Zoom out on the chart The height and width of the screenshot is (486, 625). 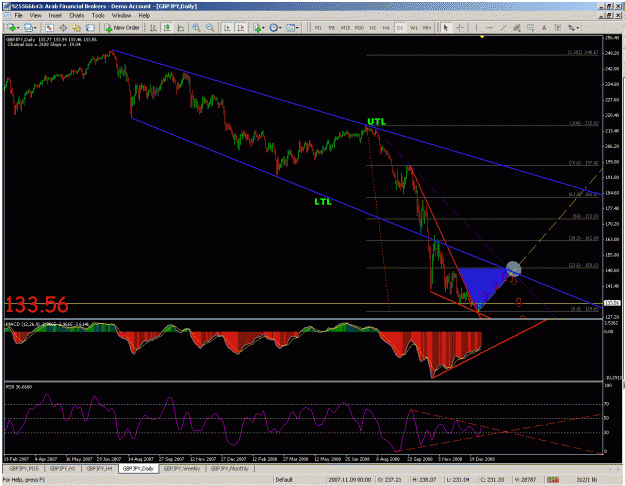point(210,28)
